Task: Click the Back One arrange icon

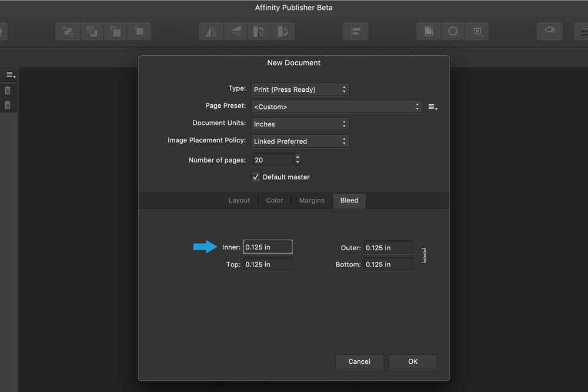Action: [x=92, y=32]
